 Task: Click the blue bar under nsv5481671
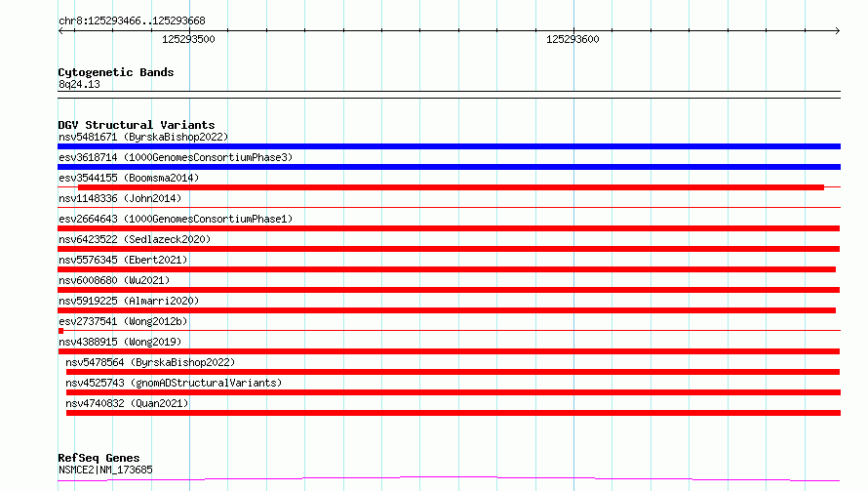click(449, 146)
